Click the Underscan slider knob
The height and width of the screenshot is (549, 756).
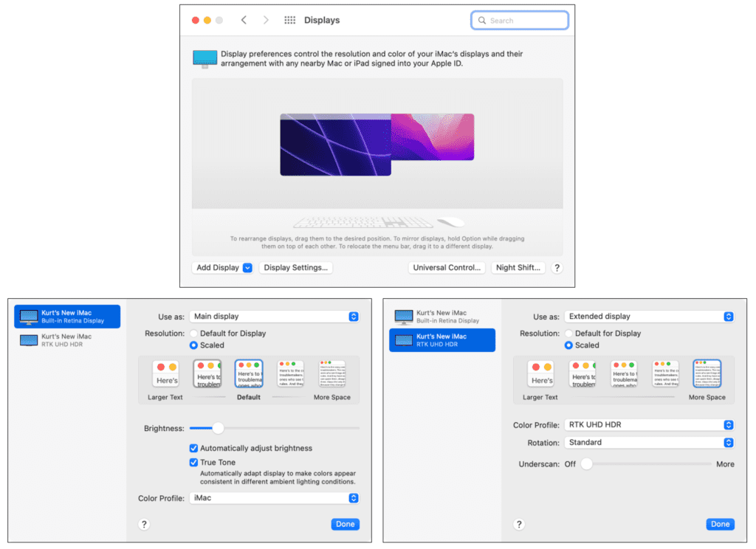coord(586,463)
